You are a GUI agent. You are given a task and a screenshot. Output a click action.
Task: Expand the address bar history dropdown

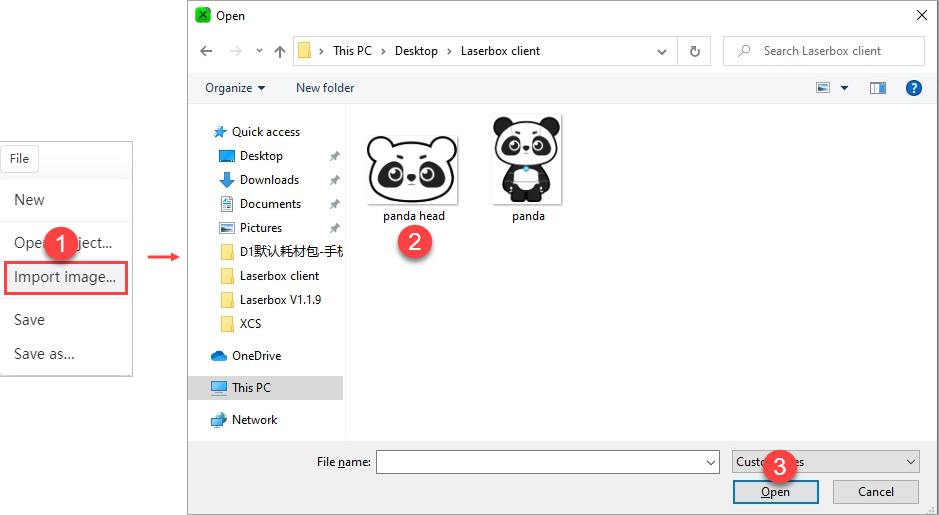click(x=662, y=52)
